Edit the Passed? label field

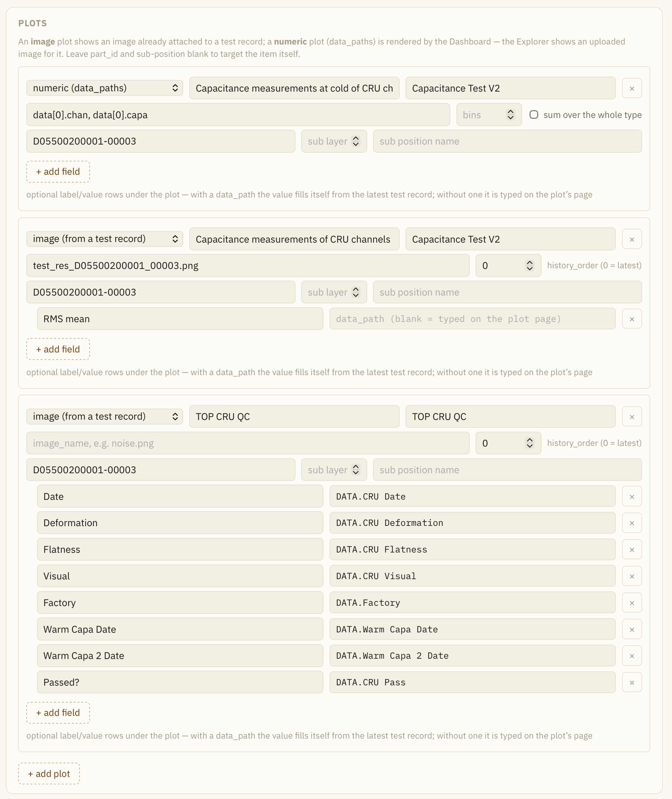(180, 682)
